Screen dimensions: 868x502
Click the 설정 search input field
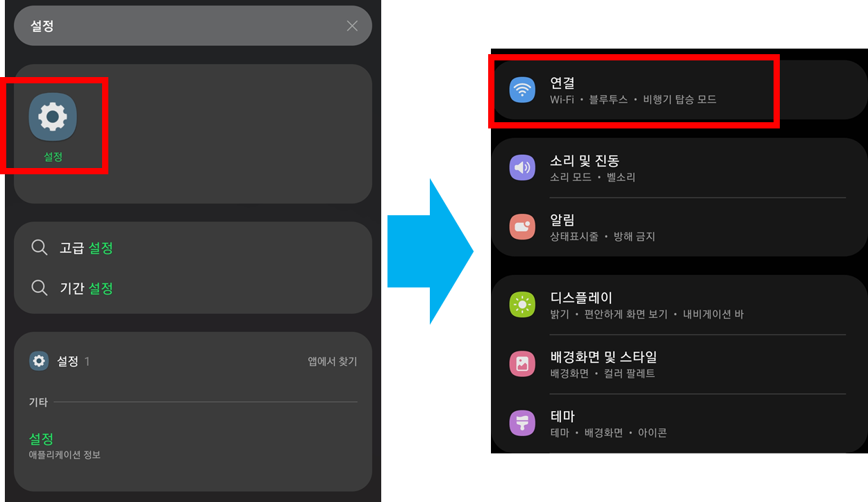(193, 26)
